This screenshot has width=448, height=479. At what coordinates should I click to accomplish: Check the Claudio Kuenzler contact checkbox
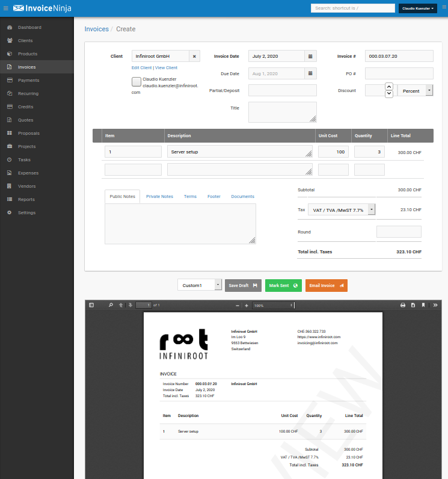click(137, 81)
